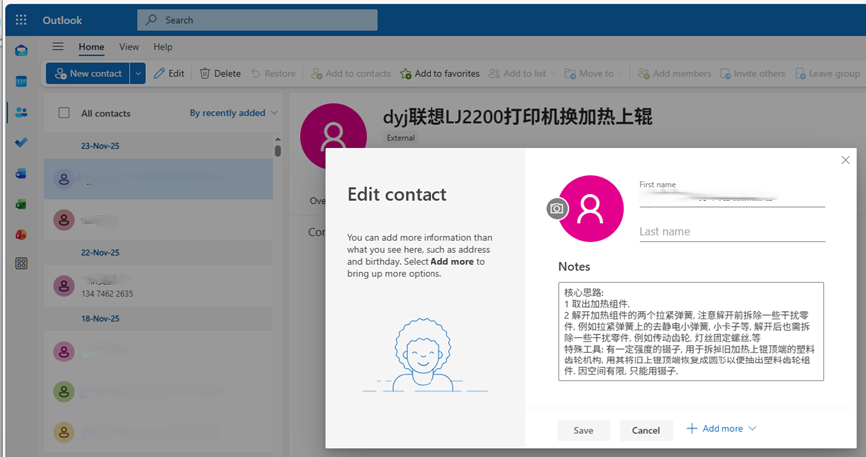This screenshot has height=457, width=866.
Task: Expand the Add more options dropdown
Action: (721, 429)
